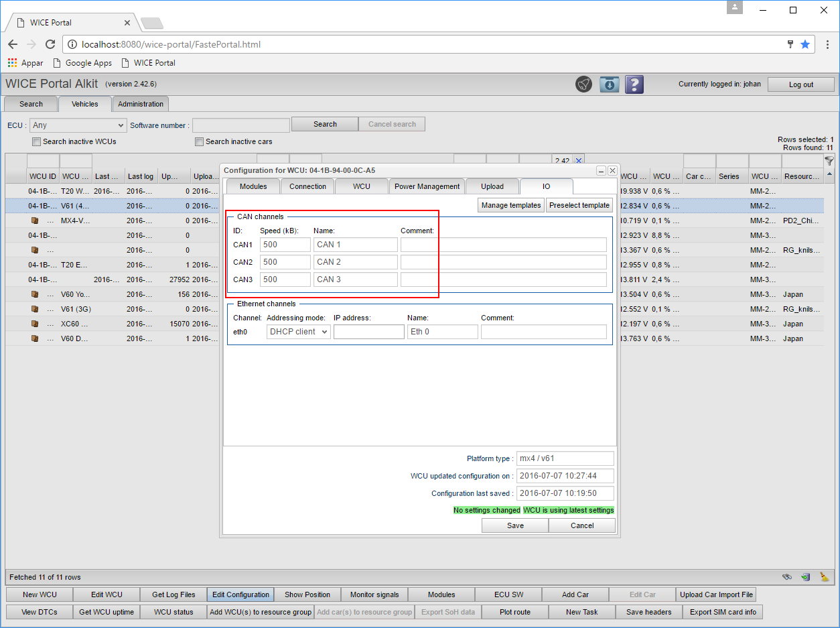
Task: Enable Search inactive WCUs checkbox
Action: [37, 142]
